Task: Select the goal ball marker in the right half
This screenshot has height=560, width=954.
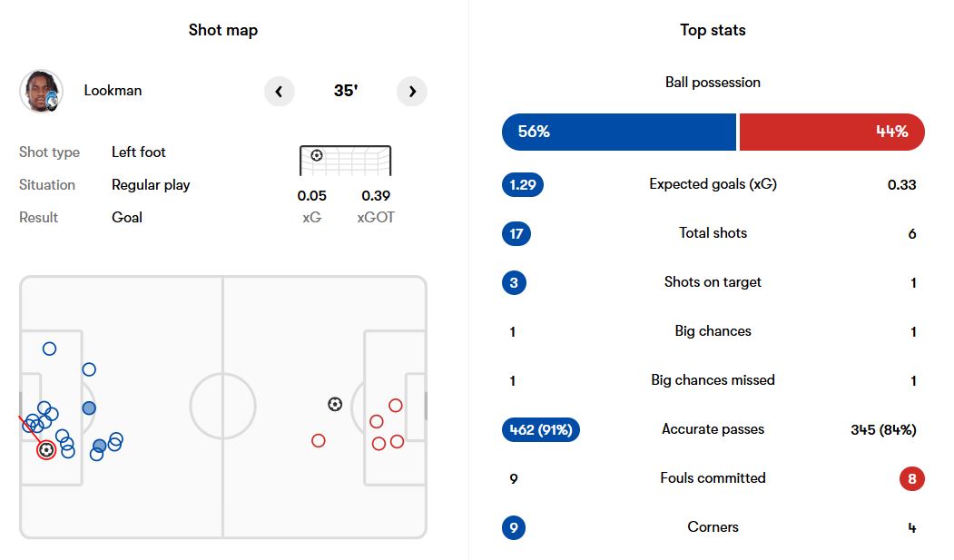Action: [x=335, y=404]
